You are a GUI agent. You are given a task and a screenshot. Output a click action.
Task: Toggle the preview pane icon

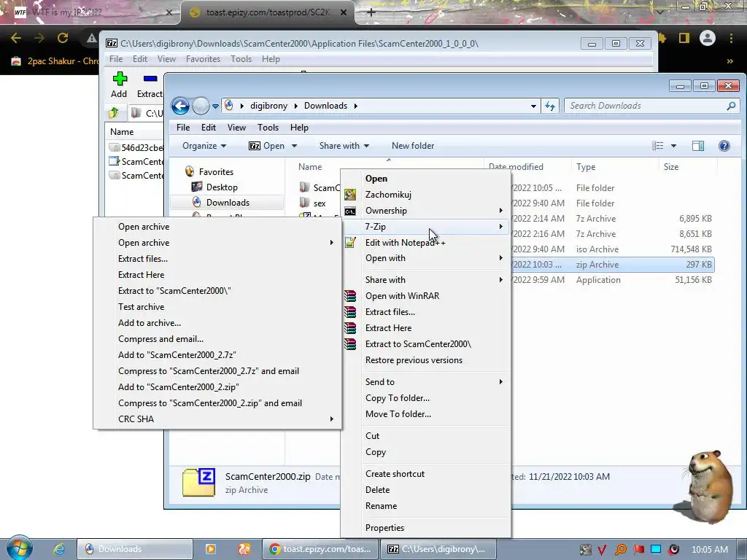pos(698,146)
